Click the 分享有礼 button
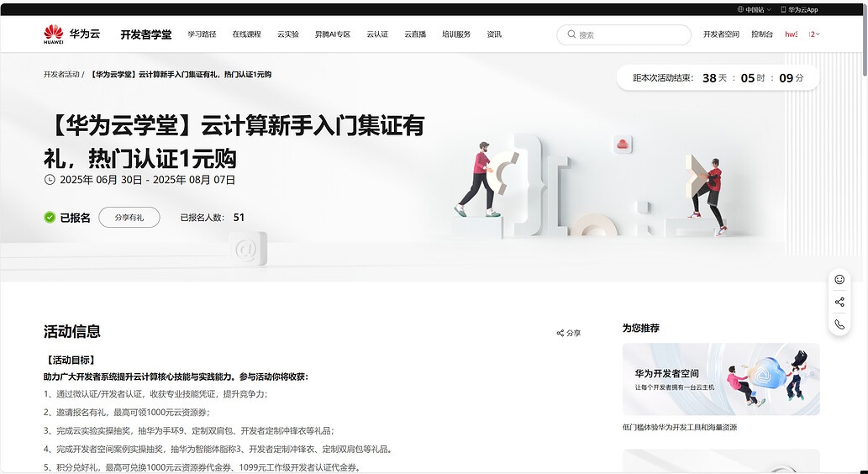Image resolution: width=868 pixels, height=474 pixels. tap(129, 218)
